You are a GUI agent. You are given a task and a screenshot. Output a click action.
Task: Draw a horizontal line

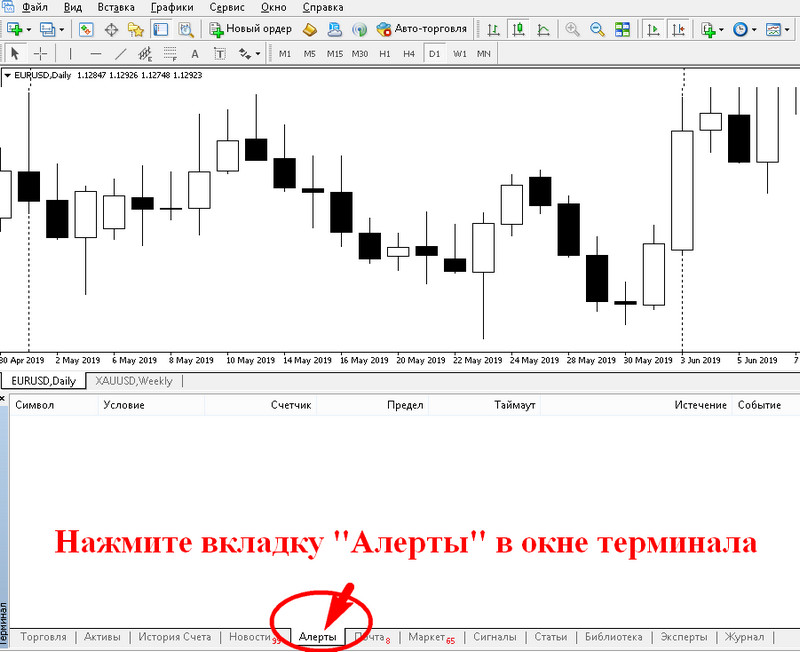pyautogui.click(x=95, y=54)
